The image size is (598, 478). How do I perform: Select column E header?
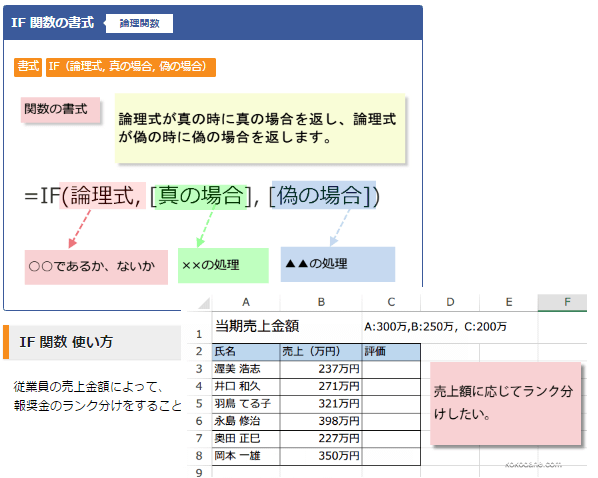[509, 303]
